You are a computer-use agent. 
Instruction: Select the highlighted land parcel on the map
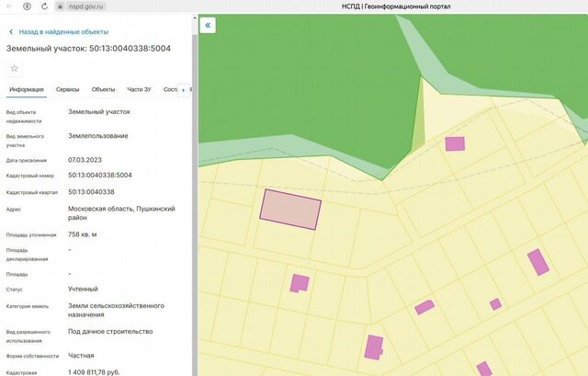tap(290, 209)
